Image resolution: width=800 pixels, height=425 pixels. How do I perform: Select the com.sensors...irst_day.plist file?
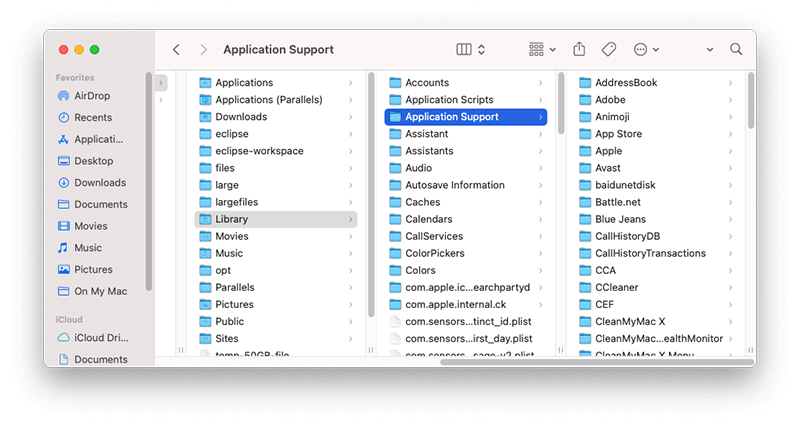coord(466,338)
